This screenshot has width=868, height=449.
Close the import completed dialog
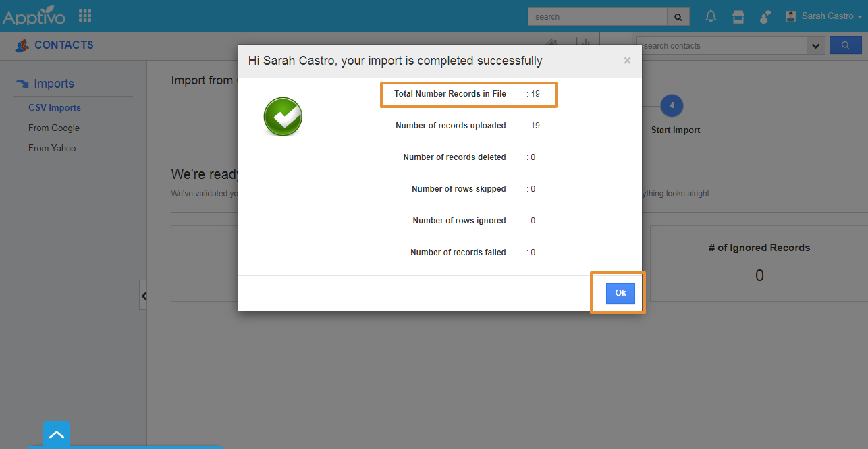[x=627, y=61]
